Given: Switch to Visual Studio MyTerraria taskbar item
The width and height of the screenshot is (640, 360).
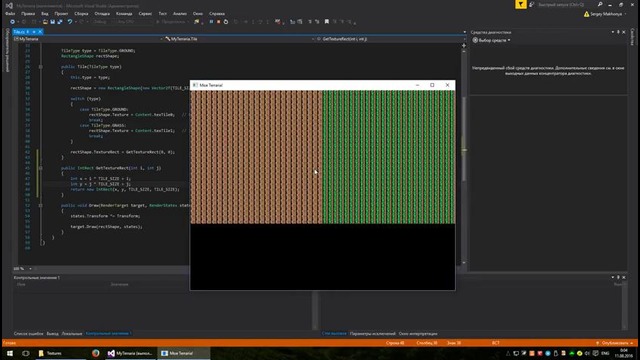Looking at the screenshot, I should click(130, 353).
